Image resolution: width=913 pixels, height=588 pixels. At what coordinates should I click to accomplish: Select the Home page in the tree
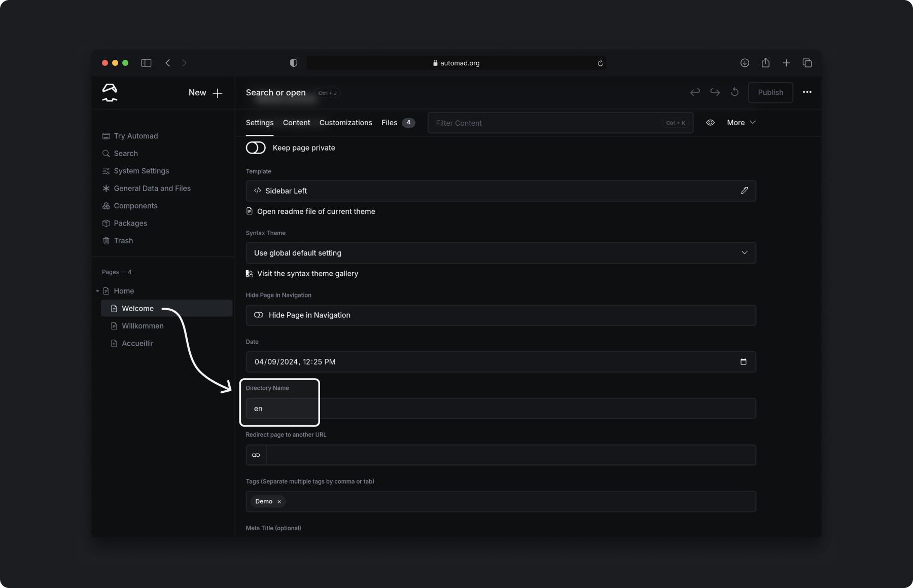(119, 291)
